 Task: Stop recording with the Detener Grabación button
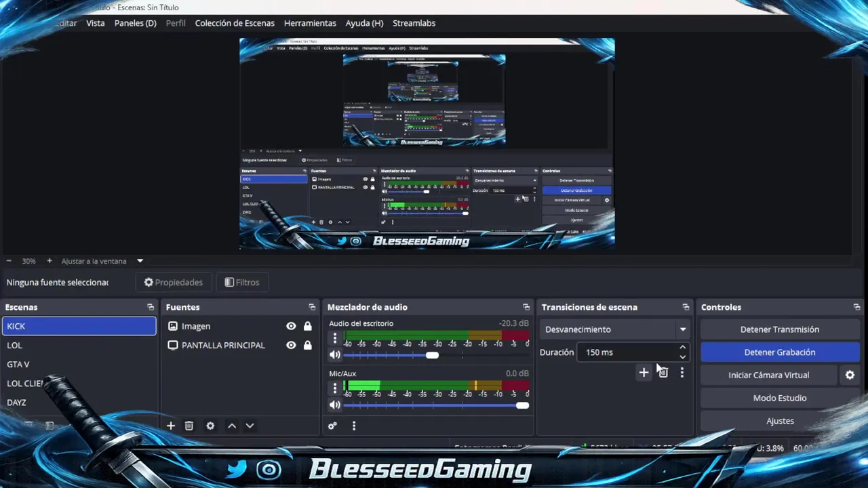tap(780, 352)
